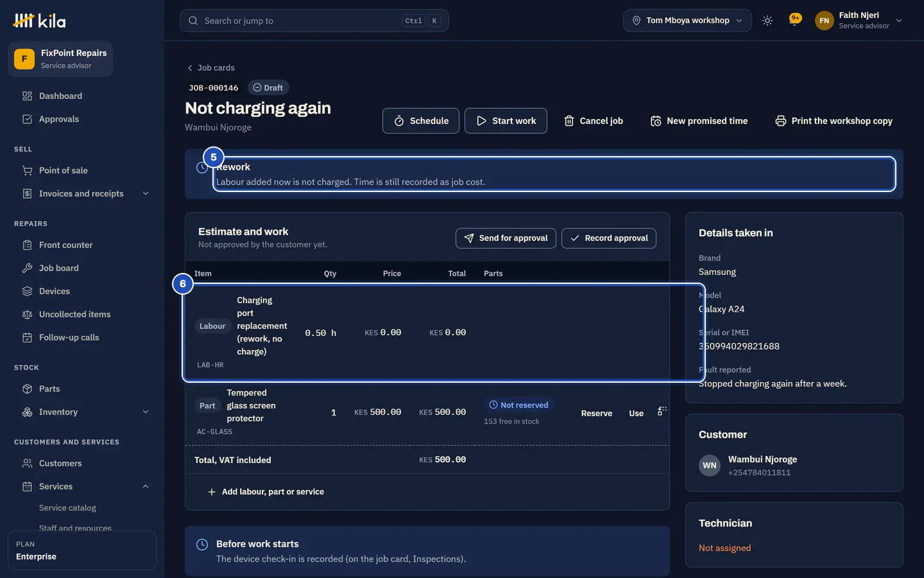Click Start work

click(506, 121)
